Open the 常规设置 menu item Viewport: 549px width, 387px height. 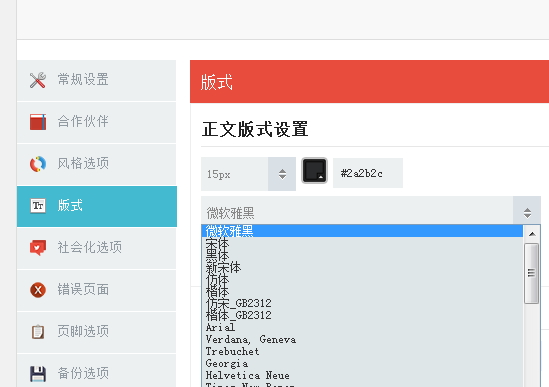pyautogui.click(x=97, y=80)
